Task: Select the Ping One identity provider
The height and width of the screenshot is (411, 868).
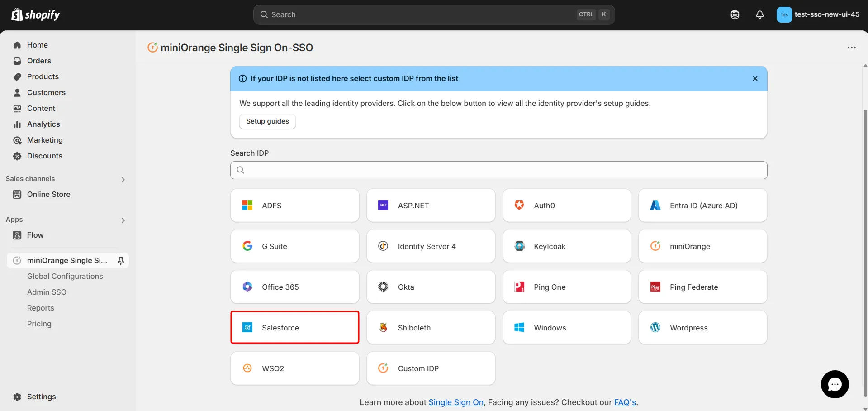Action: click(566, 287)
